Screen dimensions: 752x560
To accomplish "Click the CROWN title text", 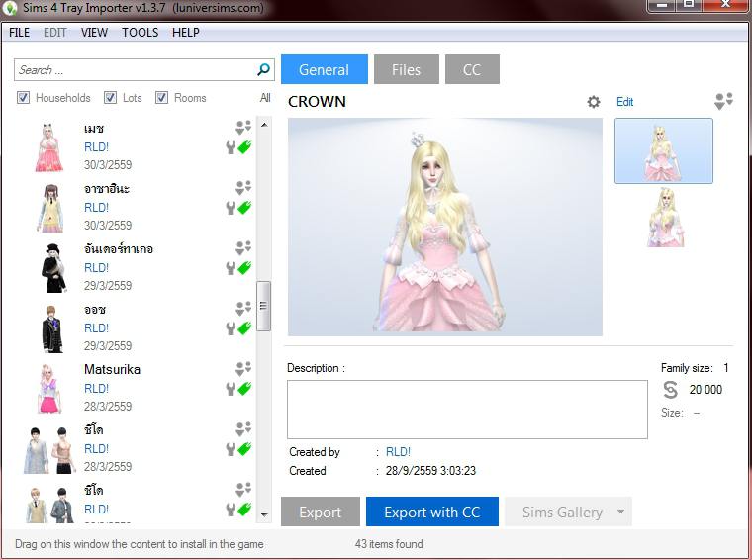I will click(x=317, y=102).
